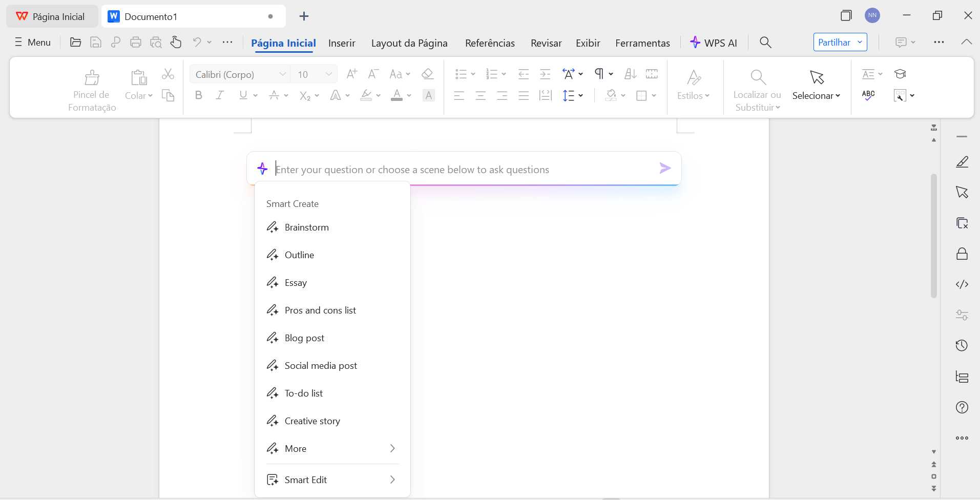
Task: Click the Partilhar button
Action: (833, 42)
